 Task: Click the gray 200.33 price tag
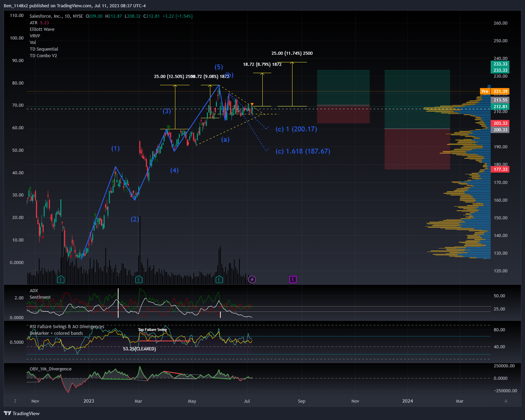pyautogui.click(x=500, y=130)
